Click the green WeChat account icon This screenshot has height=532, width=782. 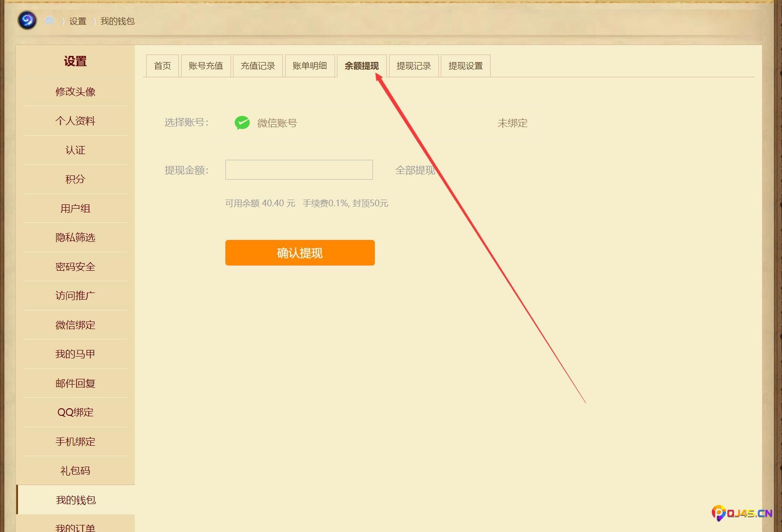coord(242,123)
